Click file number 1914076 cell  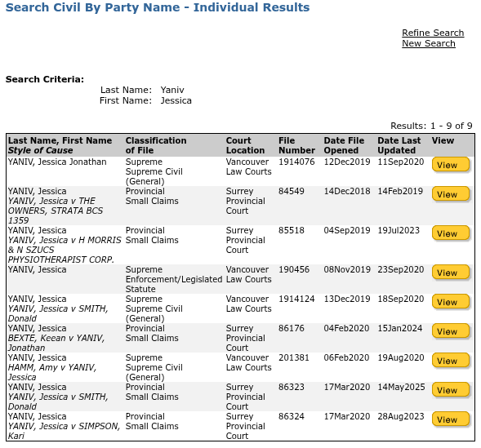pyautogui.click(x=296, y=162)
